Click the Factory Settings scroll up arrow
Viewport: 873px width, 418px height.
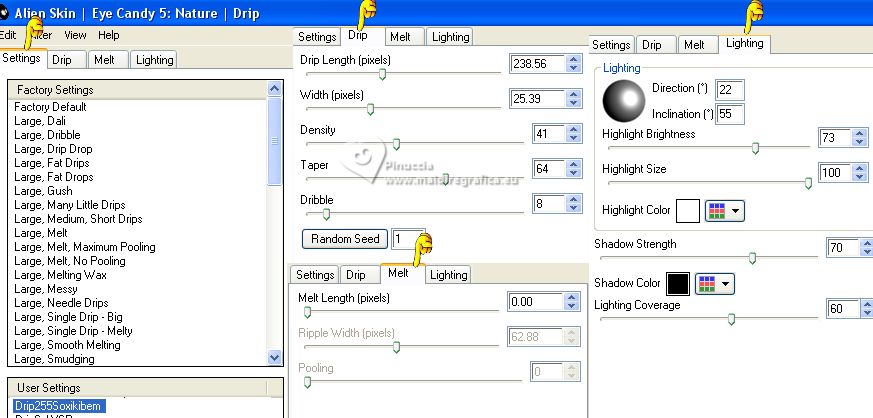274,89
